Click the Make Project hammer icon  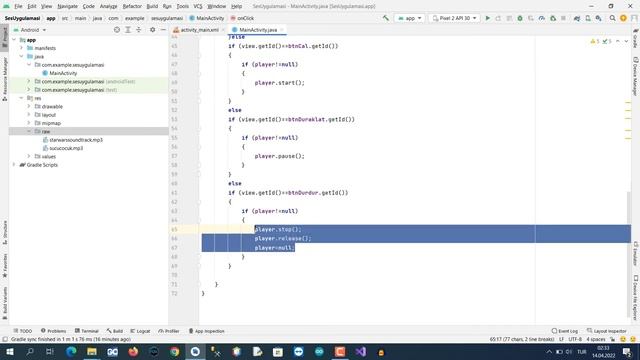pyautogui.click(x=386, y=18)
